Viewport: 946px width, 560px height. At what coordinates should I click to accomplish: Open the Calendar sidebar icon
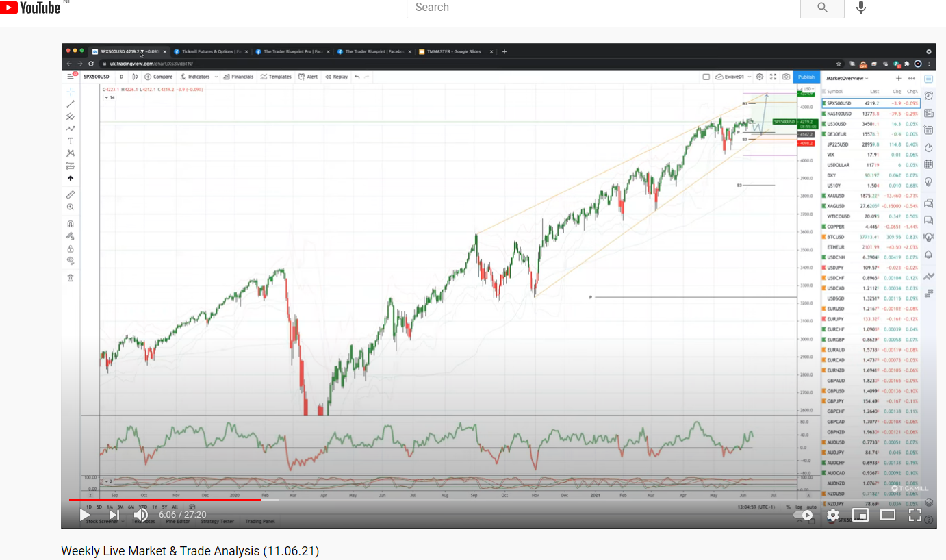click(x=929, y=164)
